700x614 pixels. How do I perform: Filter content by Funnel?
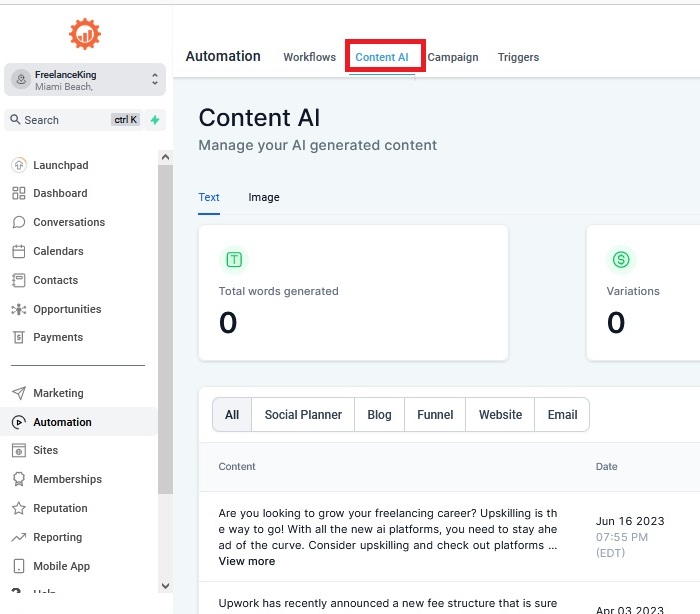click(435, 415)
